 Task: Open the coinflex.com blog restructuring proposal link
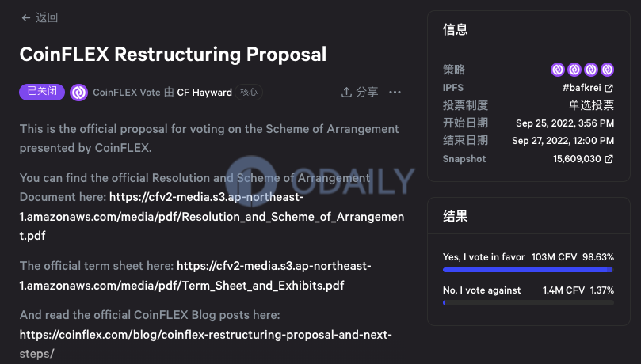tap(206, 344)
